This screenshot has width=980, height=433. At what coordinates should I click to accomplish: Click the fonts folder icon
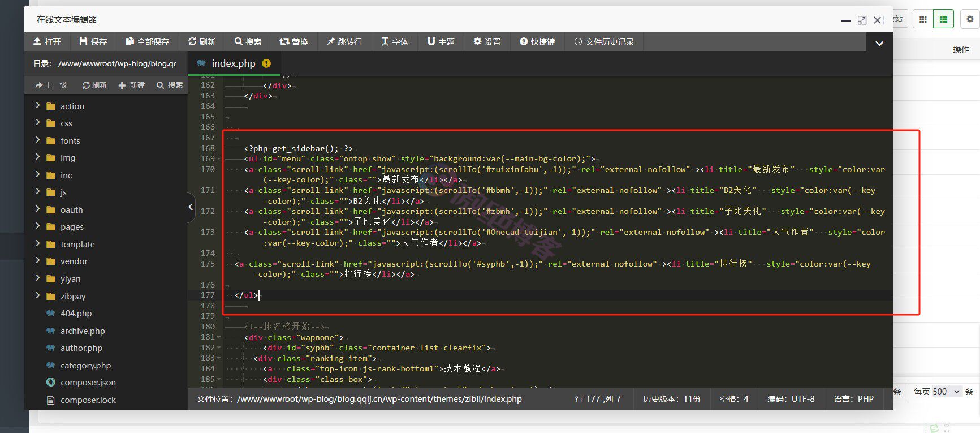pos(51,140)
